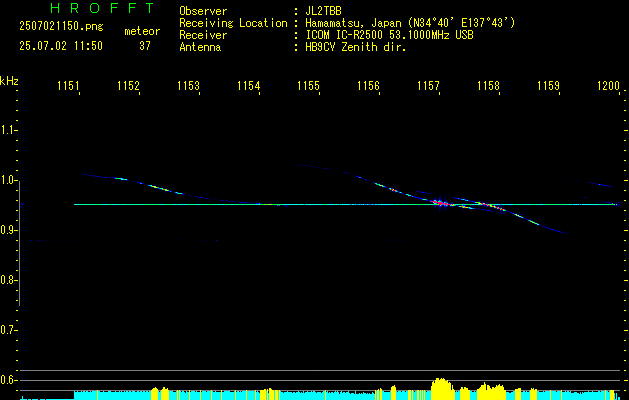Click the Receiving Location label
This screenshot has width=629, height=400.
[x=233, y=23]
